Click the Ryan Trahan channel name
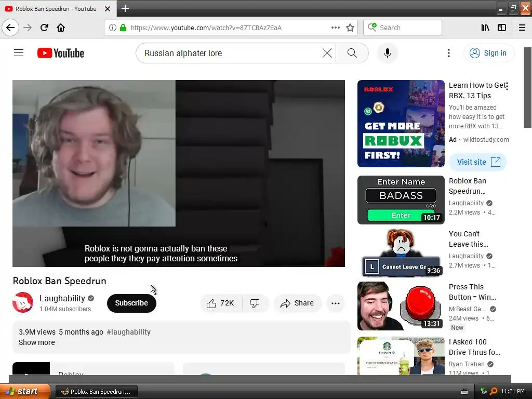The image size is (532, 399). coord(467,364)
